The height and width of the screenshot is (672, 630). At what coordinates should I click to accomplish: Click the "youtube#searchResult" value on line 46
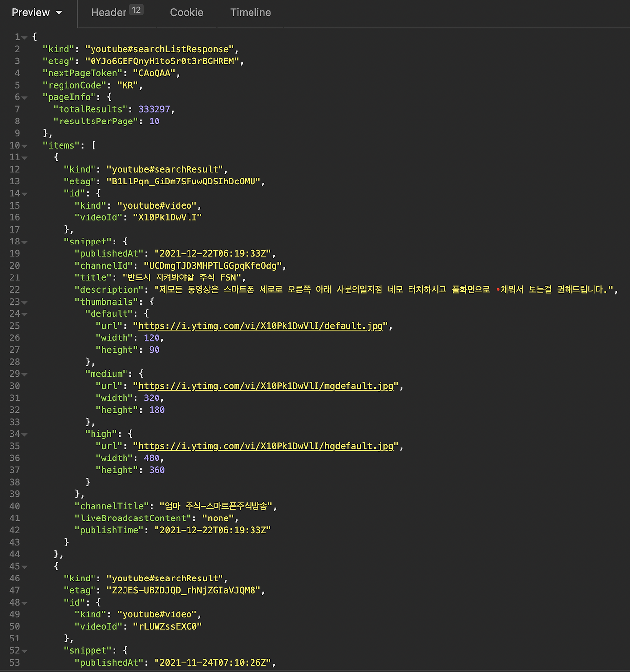(165, 579)
